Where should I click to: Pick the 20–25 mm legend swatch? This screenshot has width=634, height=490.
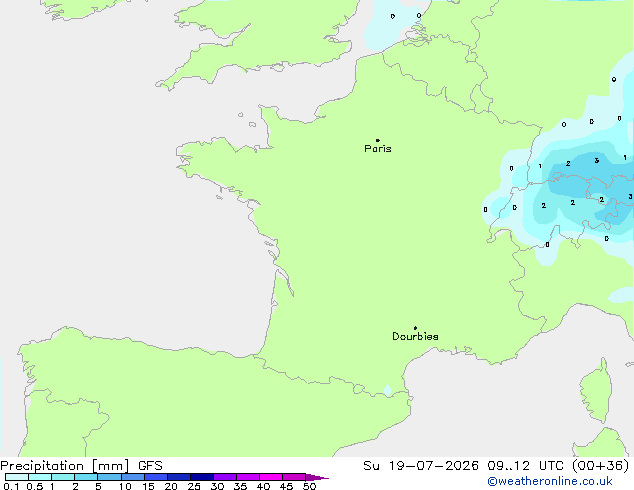click(x=179, y=477)
